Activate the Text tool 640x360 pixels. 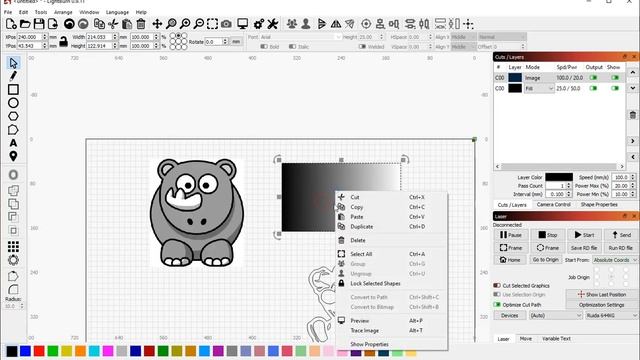point(13,143)
